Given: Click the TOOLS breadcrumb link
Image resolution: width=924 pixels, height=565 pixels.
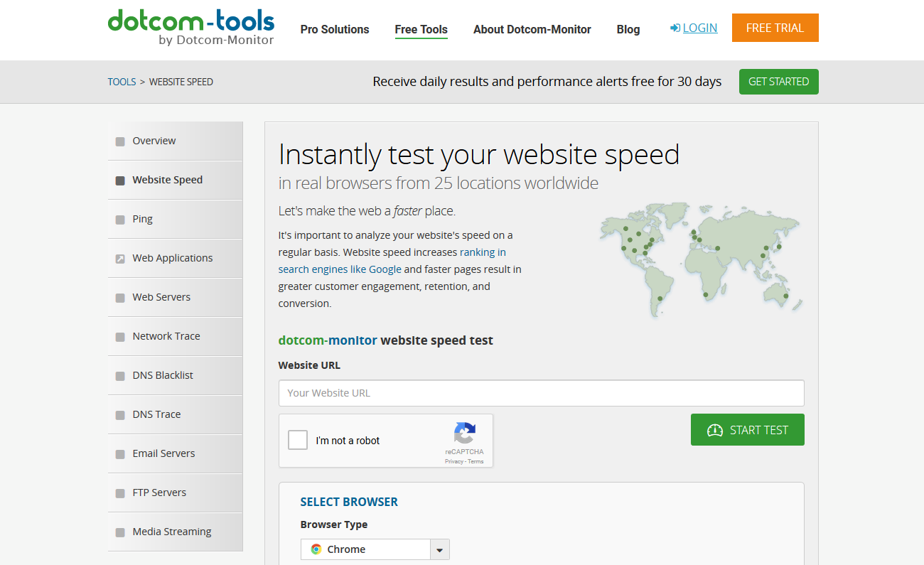Looking at the screenshot, I should pyautogui.click(x=122, y=82).
